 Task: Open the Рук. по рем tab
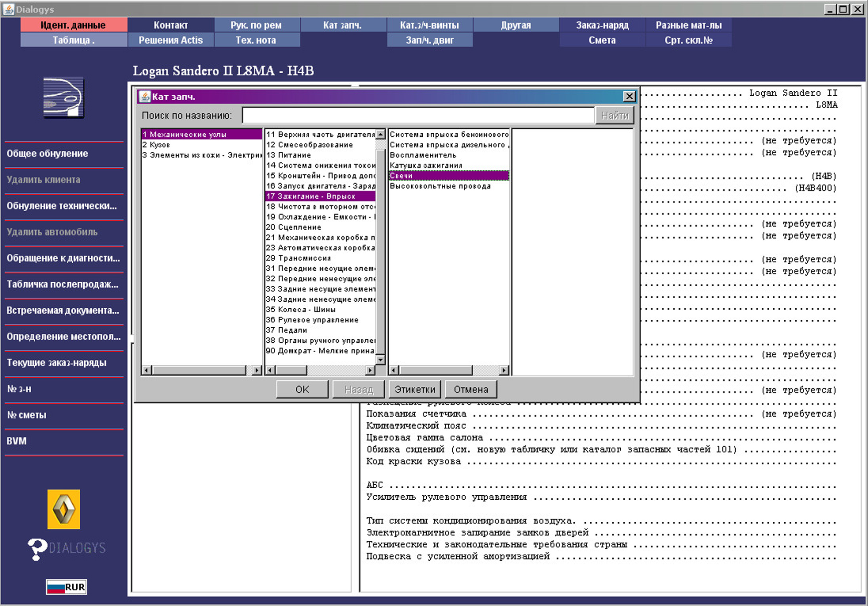[x=256, y=25]
